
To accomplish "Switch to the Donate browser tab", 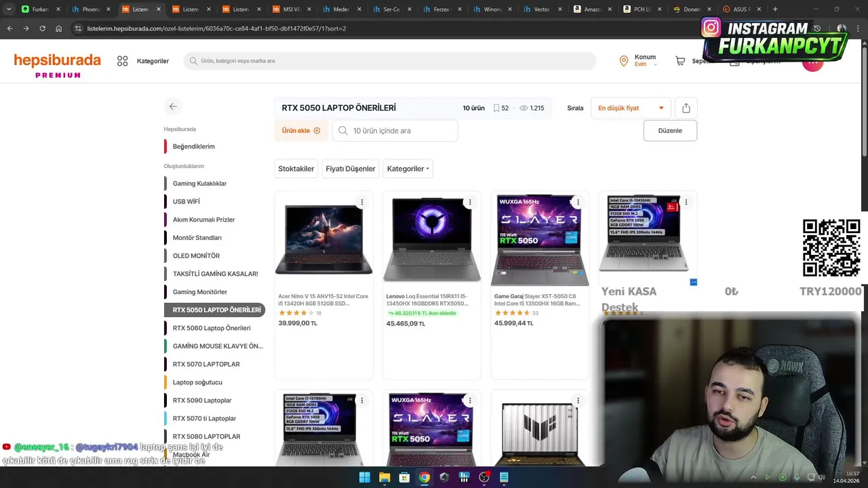I will coord(693,9).
